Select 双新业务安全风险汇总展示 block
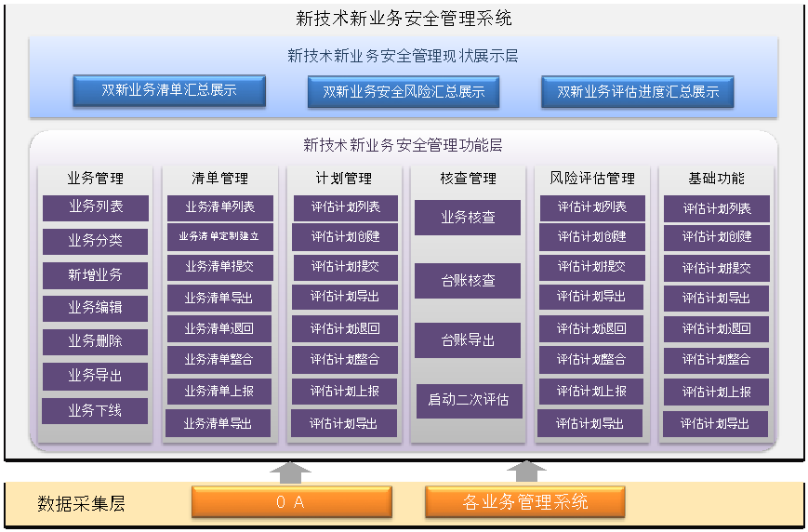 [x=404, y=92]
